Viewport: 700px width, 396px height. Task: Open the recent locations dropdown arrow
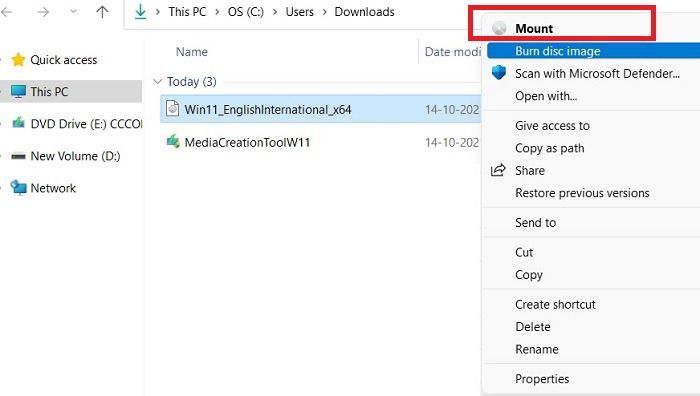tap(73, 12)
